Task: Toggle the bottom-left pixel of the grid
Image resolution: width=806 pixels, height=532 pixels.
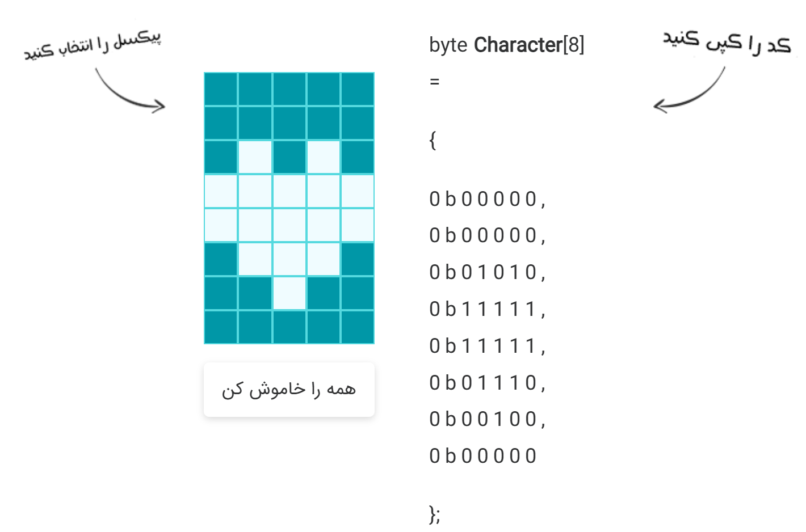Action: click(221, 327)
